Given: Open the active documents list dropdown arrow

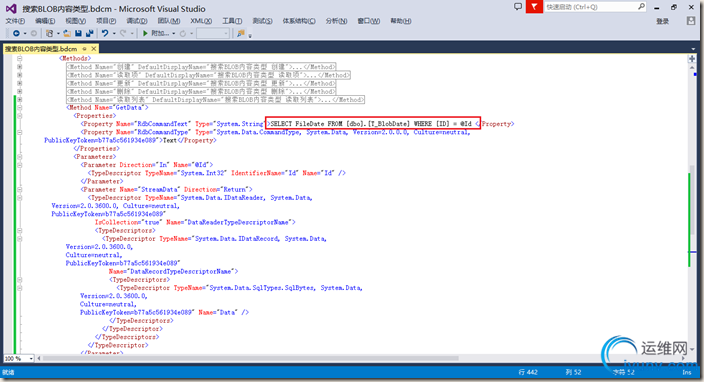Looking at the screenshot, I should pyautogui.click(x=693, y=48).
